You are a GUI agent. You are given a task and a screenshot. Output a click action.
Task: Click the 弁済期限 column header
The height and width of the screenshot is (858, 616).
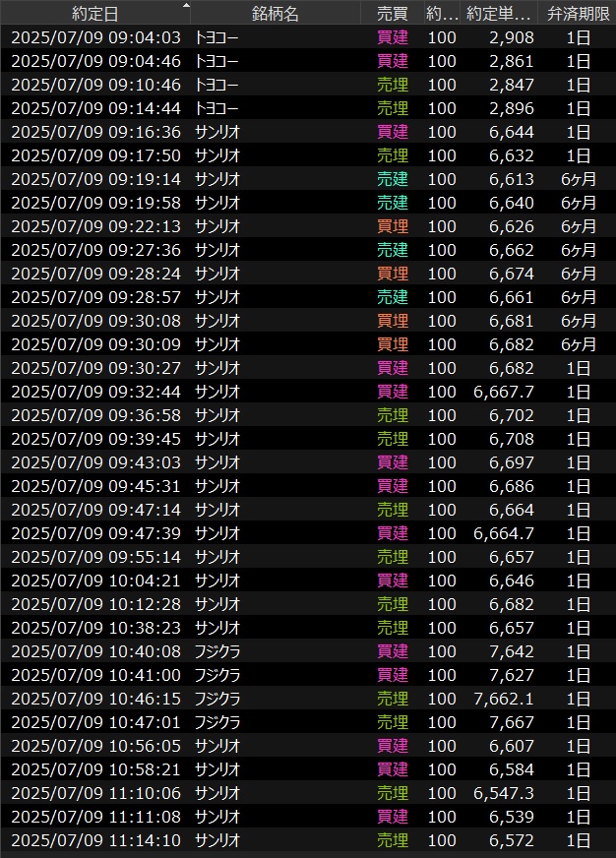tap(579, 13)
